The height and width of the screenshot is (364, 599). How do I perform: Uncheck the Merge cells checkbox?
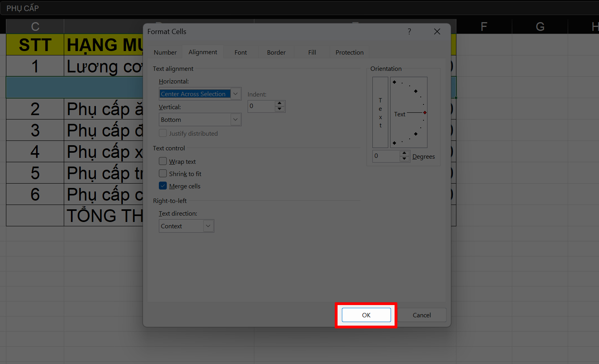163,186
